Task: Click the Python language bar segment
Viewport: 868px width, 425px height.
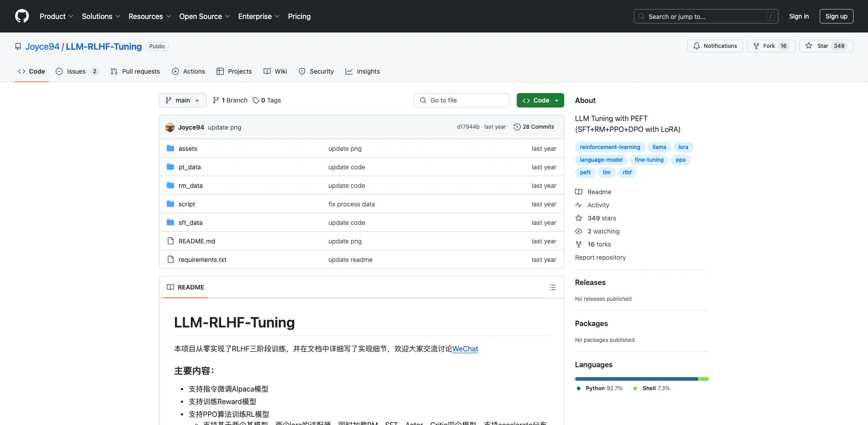Action: 637,379
